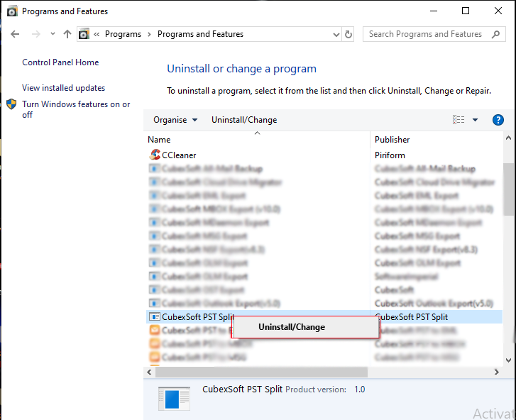Click the change view icon

coord(459,120)
